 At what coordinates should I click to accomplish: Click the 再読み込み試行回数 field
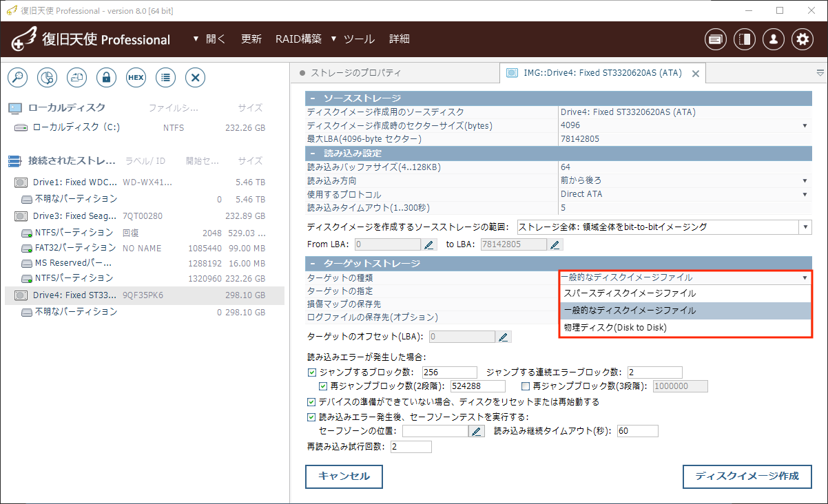click(411, 447)
